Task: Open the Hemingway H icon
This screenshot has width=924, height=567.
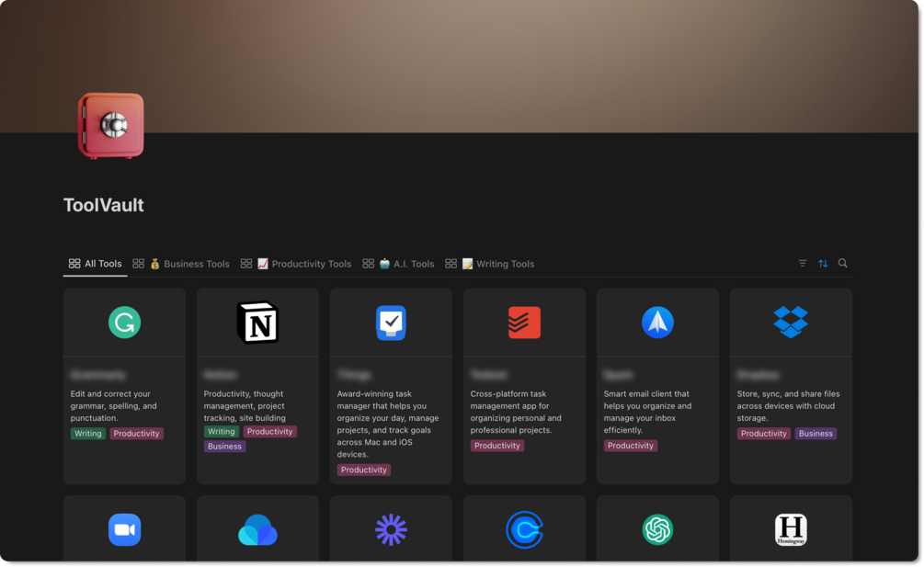Action: click(x=791, y=529)
